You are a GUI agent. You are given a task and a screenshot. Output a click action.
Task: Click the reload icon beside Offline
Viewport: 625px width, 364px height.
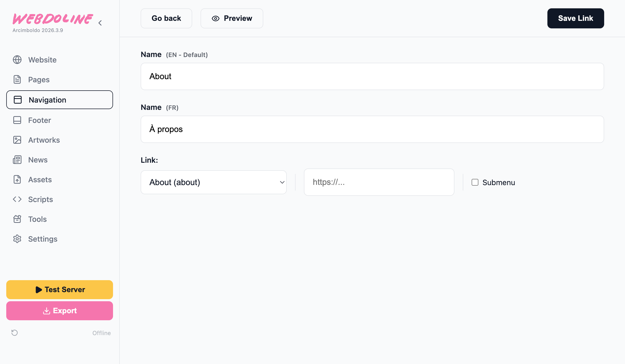point(15,332)
